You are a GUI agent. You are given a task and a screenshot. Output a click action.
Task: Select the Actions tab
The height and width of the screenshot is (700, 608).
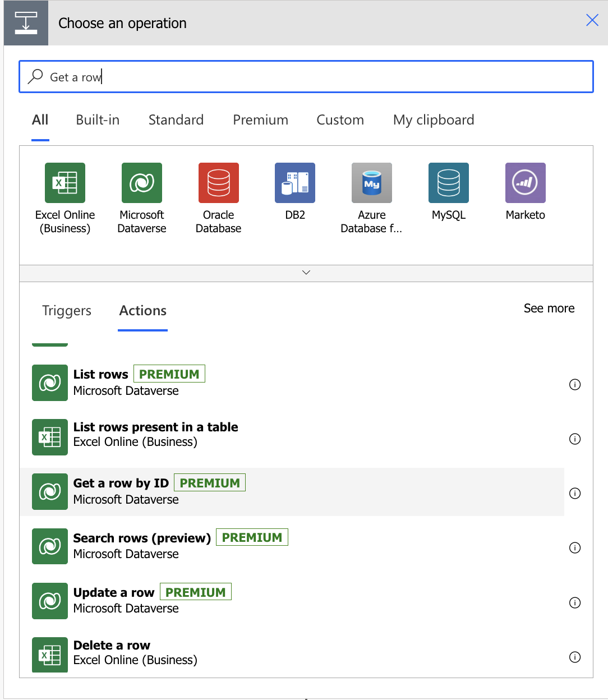click(x=143, y=311)
